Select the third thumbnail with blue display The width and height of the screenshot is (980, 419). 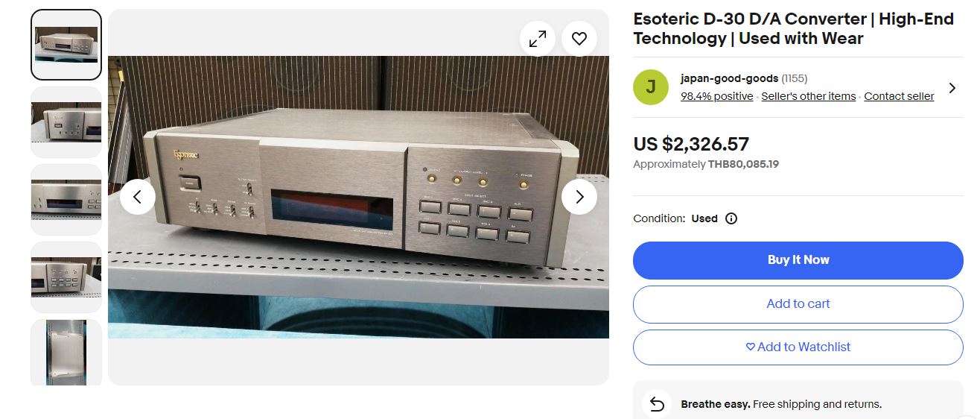click(66, 200)
